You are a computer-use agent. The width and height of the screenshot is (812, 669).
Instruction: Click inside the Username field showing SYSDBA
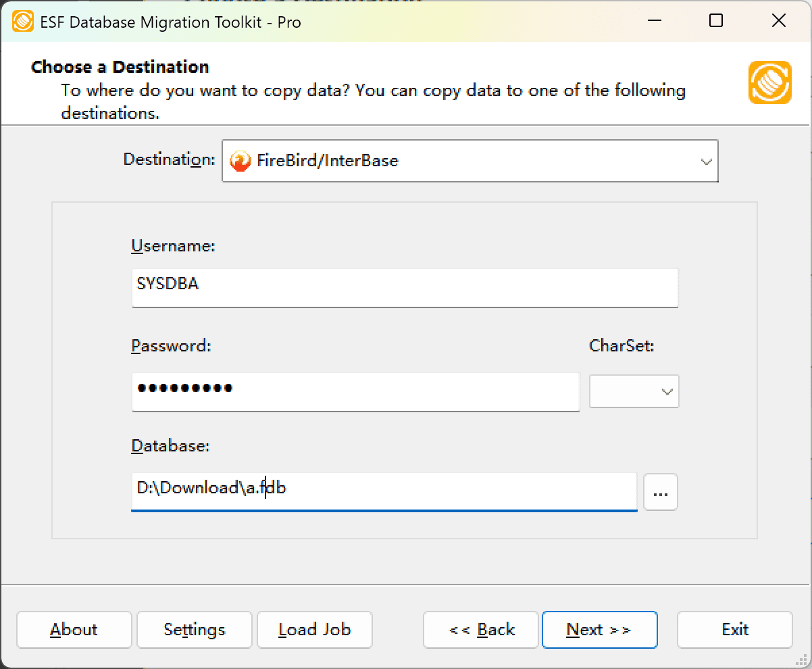pos(404,287)
